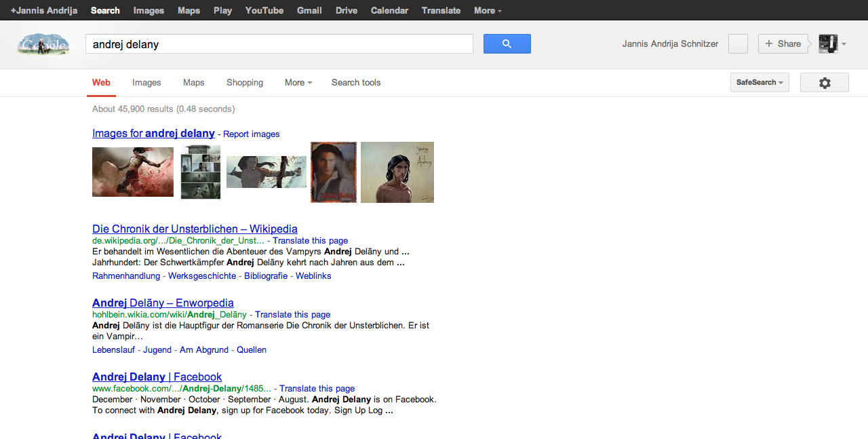Open +Jannis Andrija in top bar
Viewport: 868px width, 439px height.
(x=44, y=10)
